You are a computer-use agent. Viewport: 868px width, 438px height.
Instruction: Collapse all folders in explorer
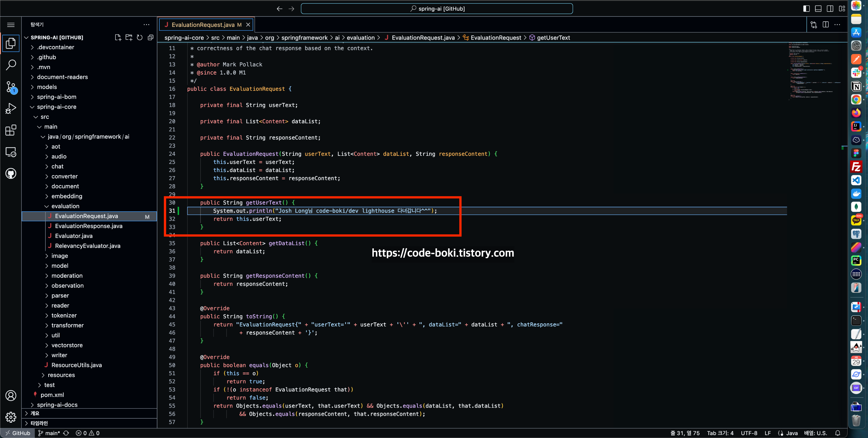[150, 37]
